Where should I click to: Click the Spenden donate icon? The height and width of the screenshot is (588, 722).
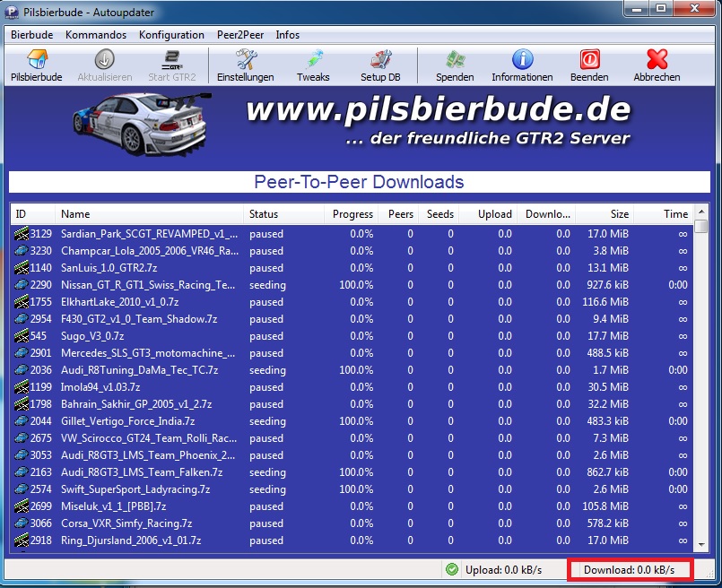[455, 60]
